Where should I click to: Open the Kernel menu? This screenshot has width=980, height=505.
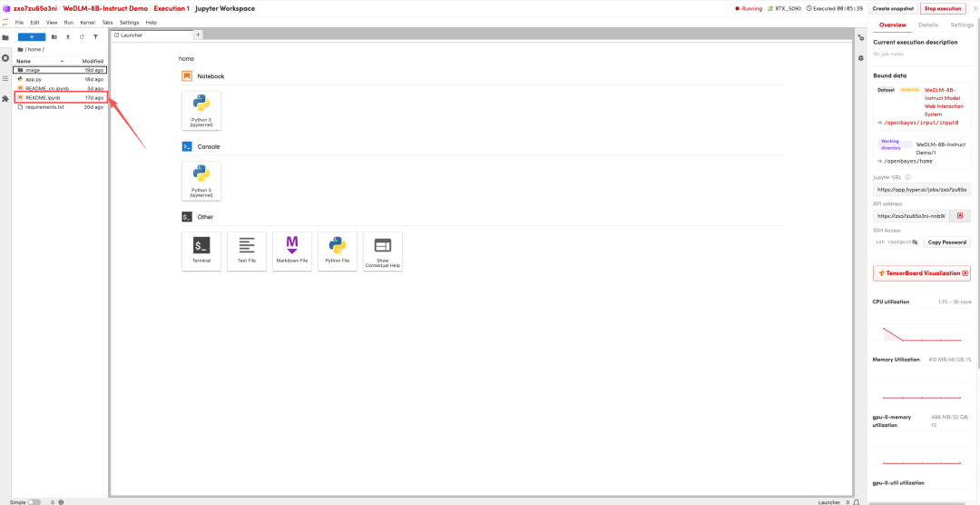point(87,22)
